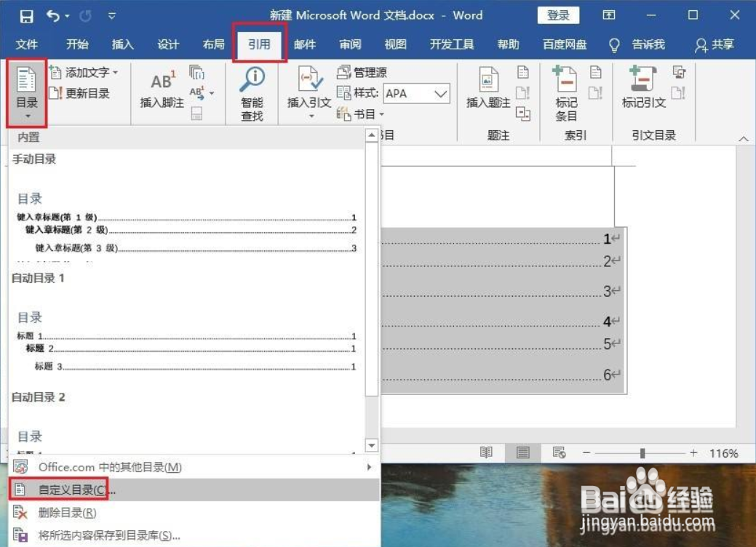Open Office.com 中的其他目录 submenu

click(x=194, y=467)
